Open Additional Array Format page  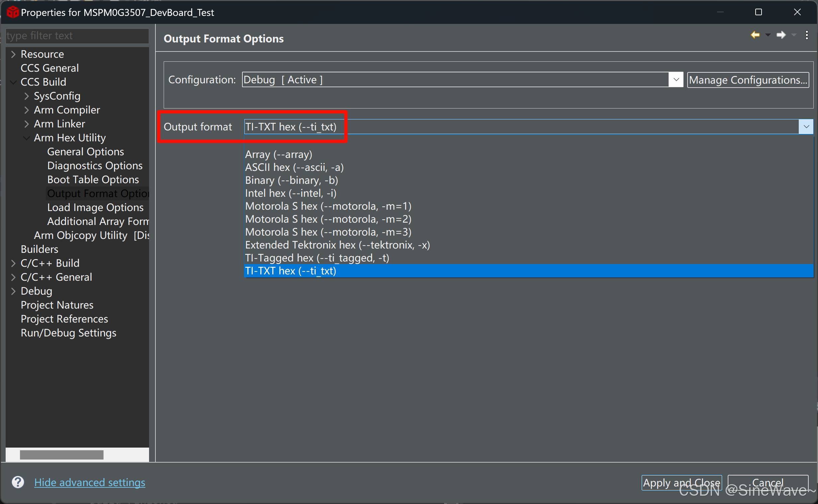point(98,221)
